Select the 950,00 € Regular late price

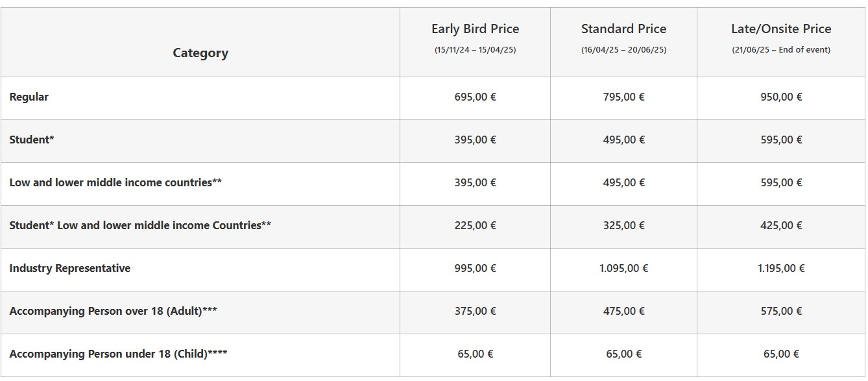781,97
